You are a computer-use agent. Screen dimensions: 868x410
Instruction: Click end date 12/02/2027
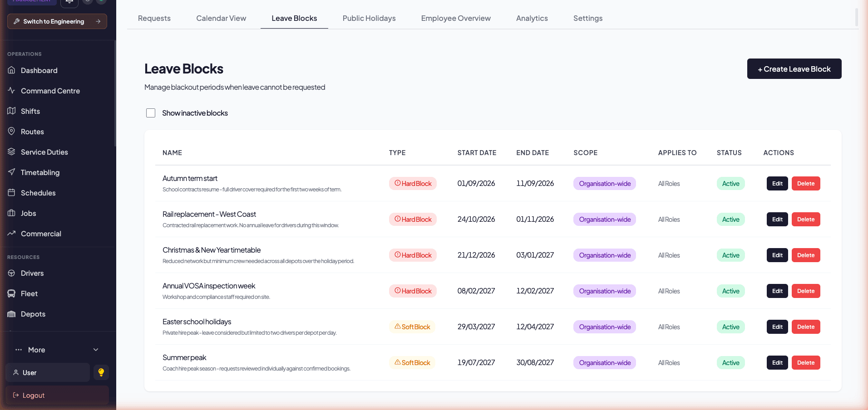tap(535, 291)
